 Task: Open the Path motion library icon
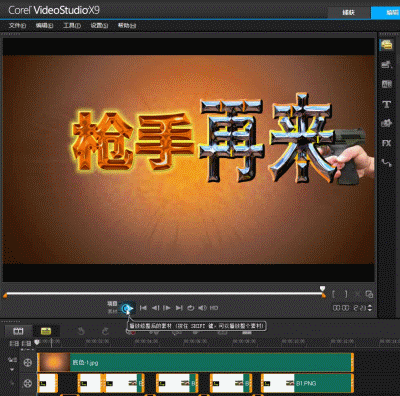pos(386,163)
